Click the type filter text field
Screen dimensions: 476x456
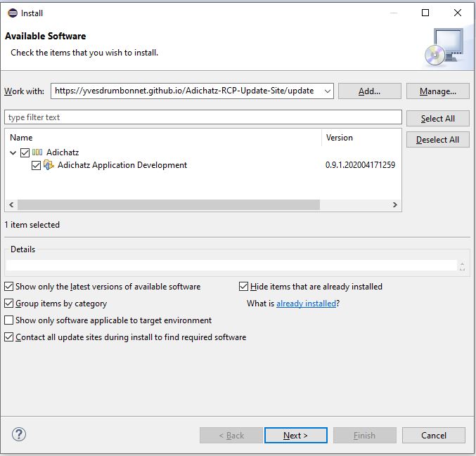[202, 117]
